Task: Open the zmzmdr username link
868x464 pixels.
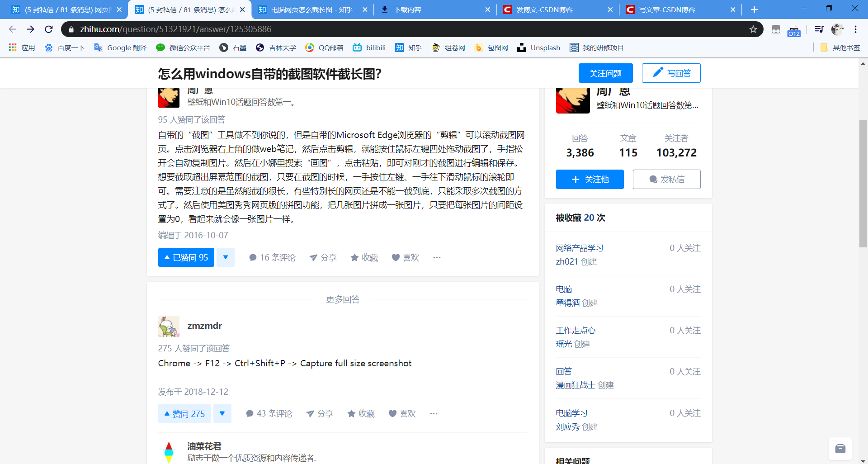Action: tap(204, 326)
